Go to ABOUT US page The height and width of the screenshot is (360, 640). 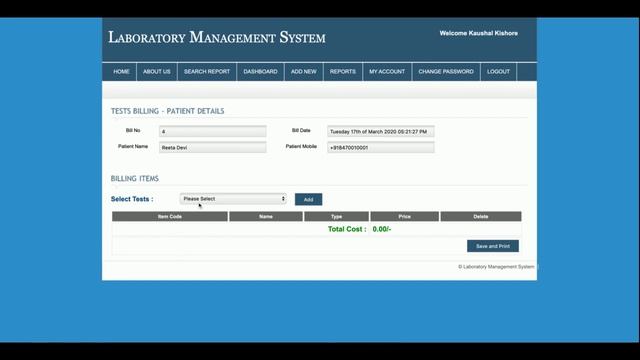click(x=157, y=71)
